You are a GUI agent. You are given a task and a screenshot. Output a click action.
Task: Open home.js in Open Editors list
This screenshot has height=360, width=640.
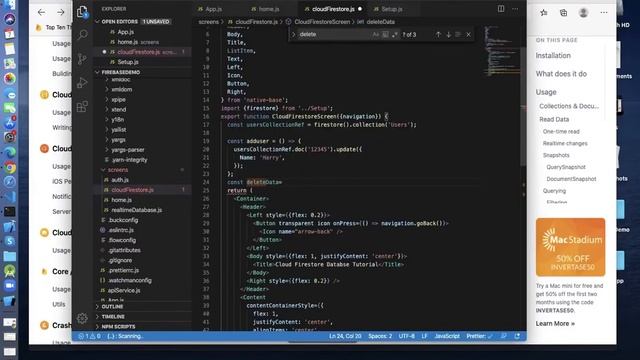pyautogui.click(x=128, y=42)
